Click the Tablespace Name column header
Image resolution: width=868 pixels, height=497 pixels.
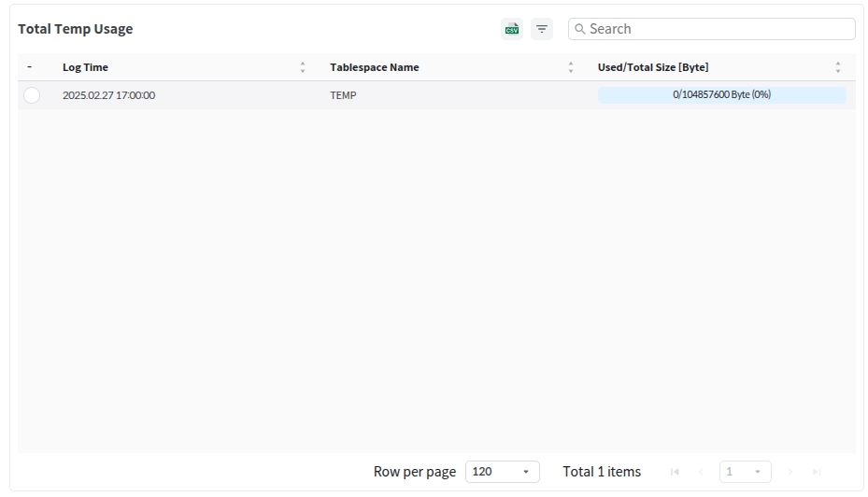point(374,67)
